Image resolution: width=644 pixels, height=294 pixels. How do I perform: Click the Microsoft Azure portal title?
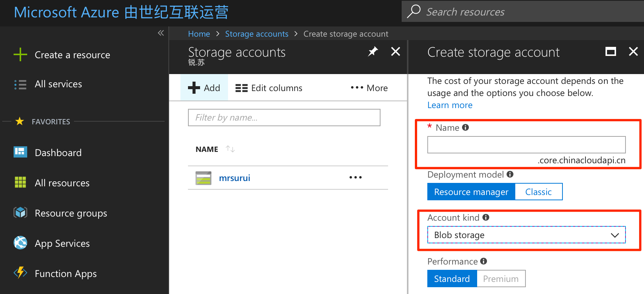tap(121, 12)
